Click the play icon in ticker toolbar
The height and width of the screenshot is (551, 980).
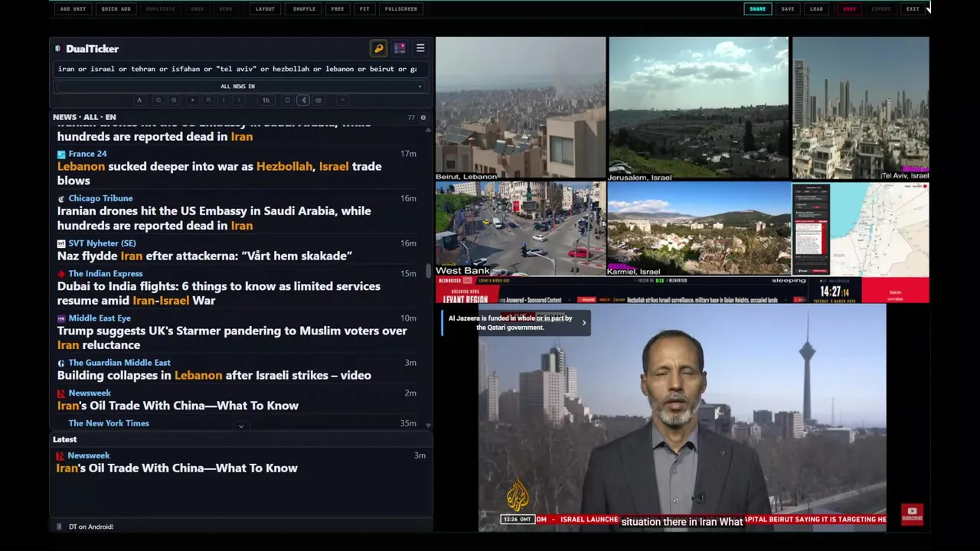click(192, 100)
